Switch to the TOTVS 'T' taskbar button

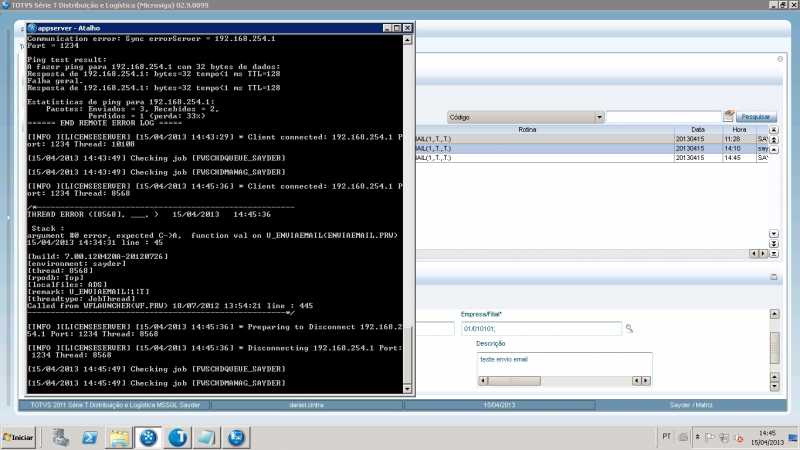[x=178, y=438]
